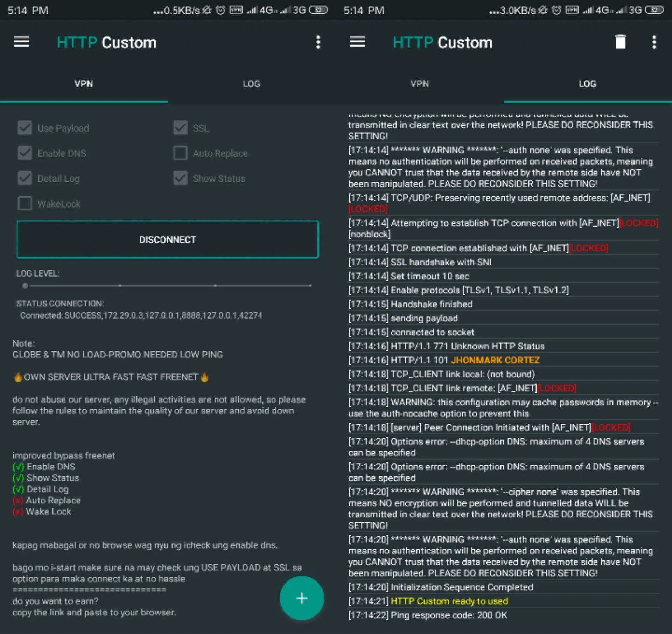672x634 pixels.
Task: Tap log line 'sending payload'
Action: click(424, 318)
